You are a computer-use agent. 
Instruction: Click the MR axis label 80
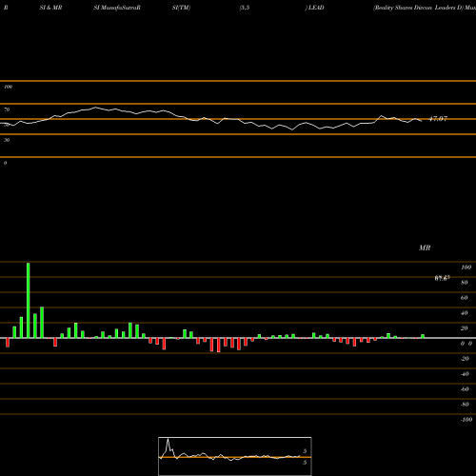(x=465, y=283)
